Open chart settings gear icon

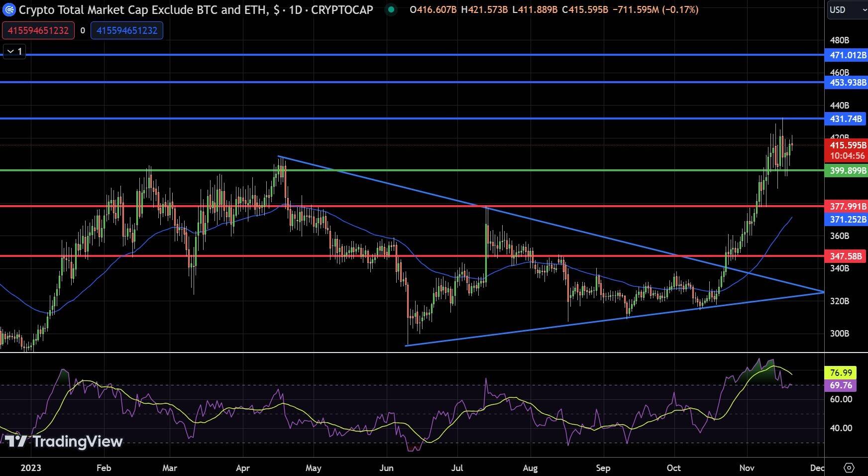[x=849, y=468]
